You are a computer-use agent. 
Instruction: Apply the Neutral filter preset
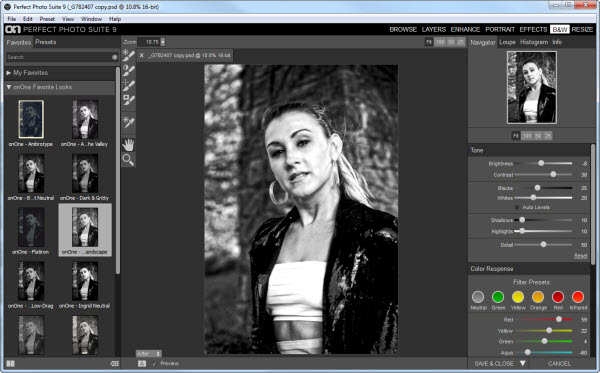(x=478, y=297)
